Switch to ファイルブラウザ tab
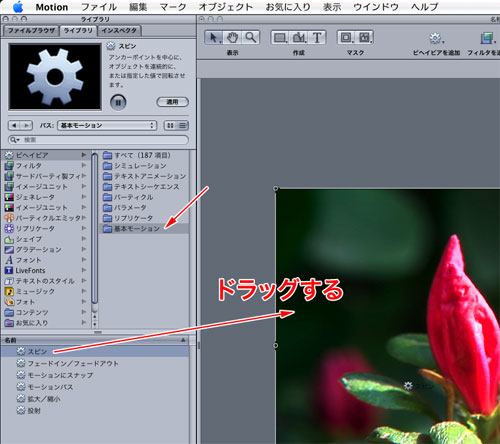 coord(31,31)
